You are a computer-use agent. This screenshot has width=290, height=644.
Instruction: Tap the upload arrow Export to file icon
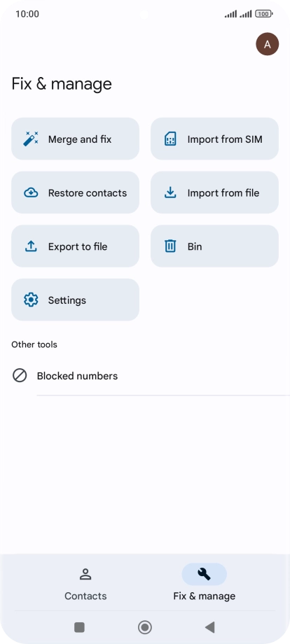31,246
